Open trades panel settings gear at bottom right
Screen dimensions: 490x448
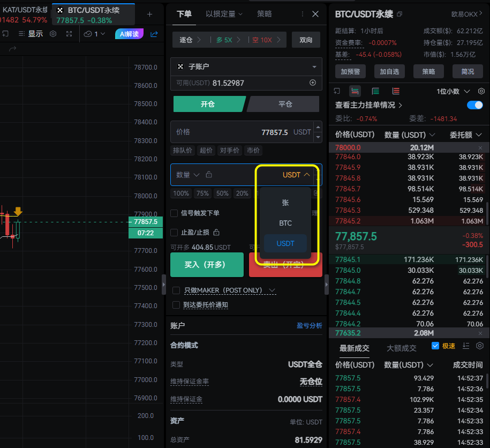pos(479,346)
